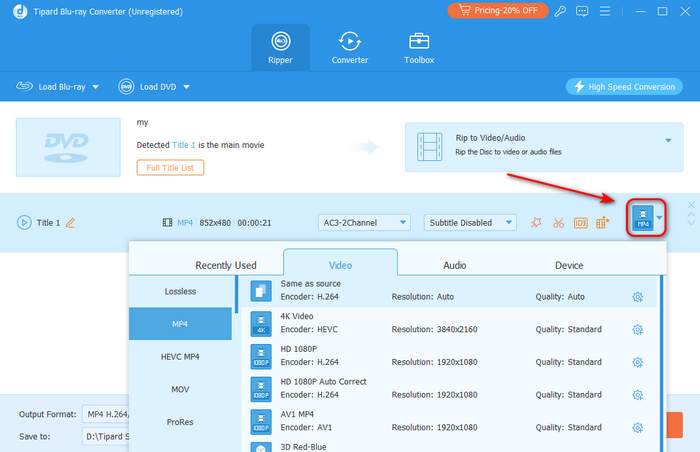
Task: Switch to the Device format tab
Action: (x=569, y=265)
